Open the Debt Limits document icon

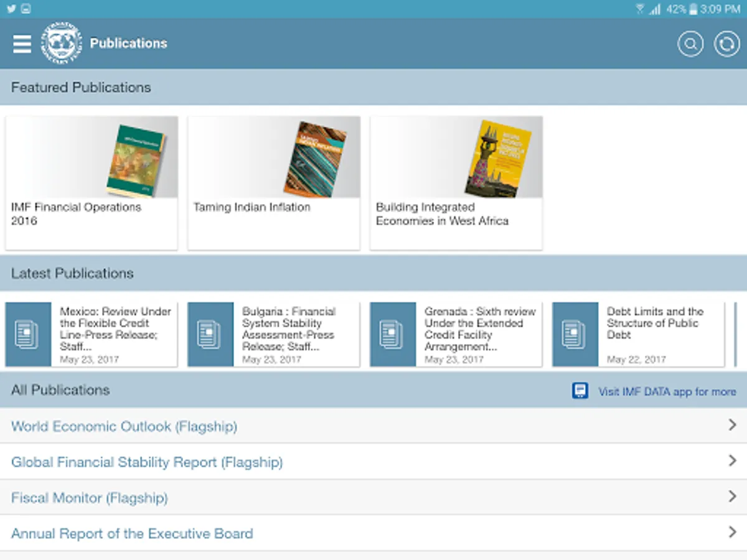point(575,335)
